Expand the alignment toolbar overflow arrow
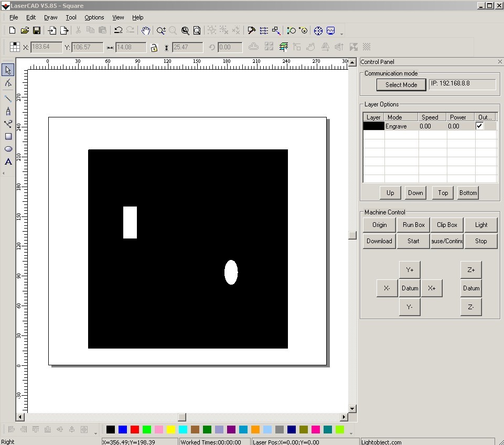Screen dimensions: 504x445 (95, 433)
